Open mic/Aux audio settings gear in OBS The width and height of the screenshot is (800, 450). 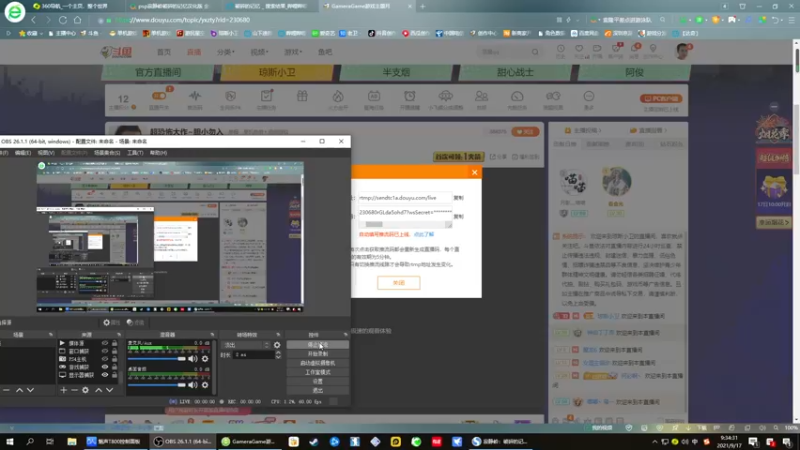(x=205, y=359)
